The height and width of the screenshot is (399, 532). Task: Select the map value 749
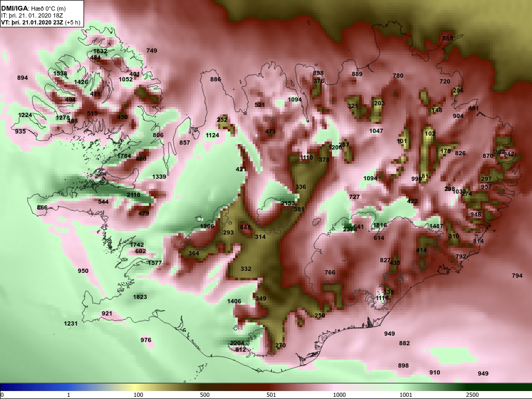152,51
